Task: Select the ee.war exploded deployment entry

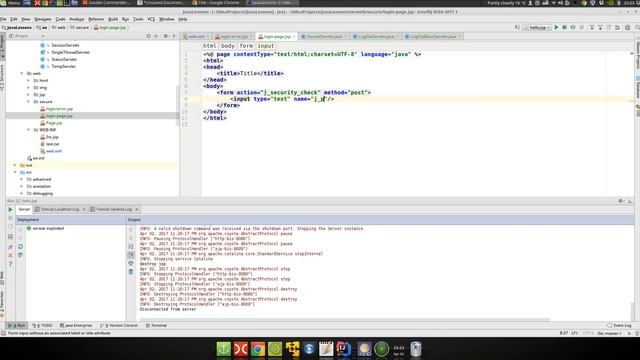Action: [x=46, y=229]
